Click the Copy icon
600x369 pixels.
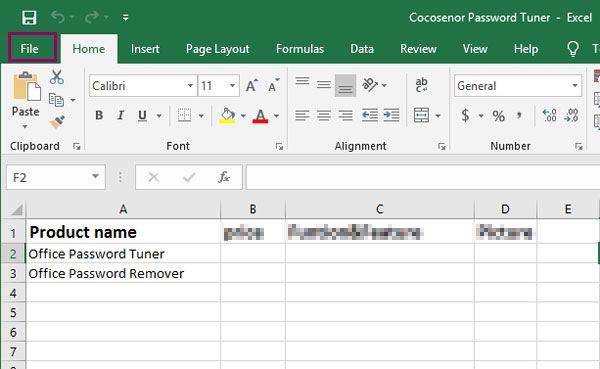pyautogui.click(x=56, y=100)
